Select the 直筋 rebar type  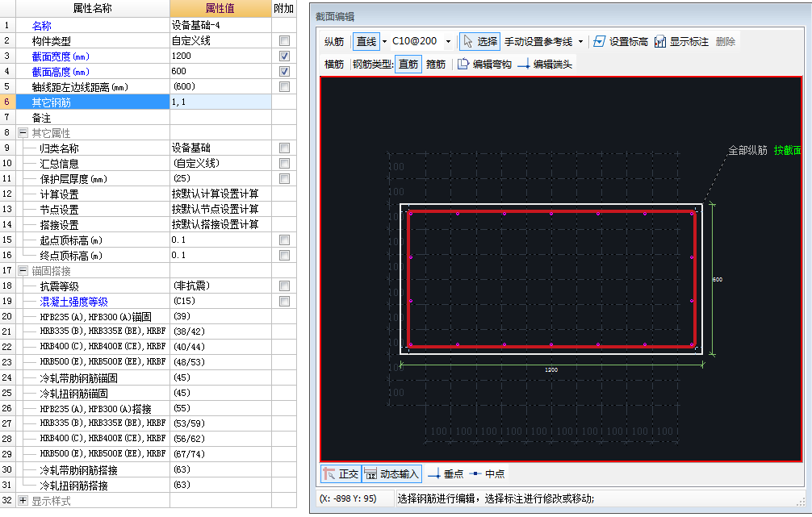[x=408, y=65]
